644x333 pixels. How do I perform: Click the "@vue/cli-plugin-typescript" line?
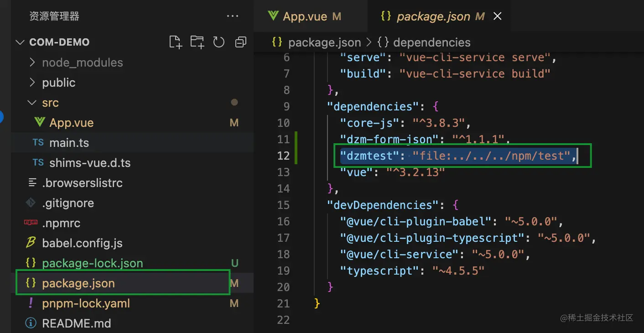tap(468, 238)
